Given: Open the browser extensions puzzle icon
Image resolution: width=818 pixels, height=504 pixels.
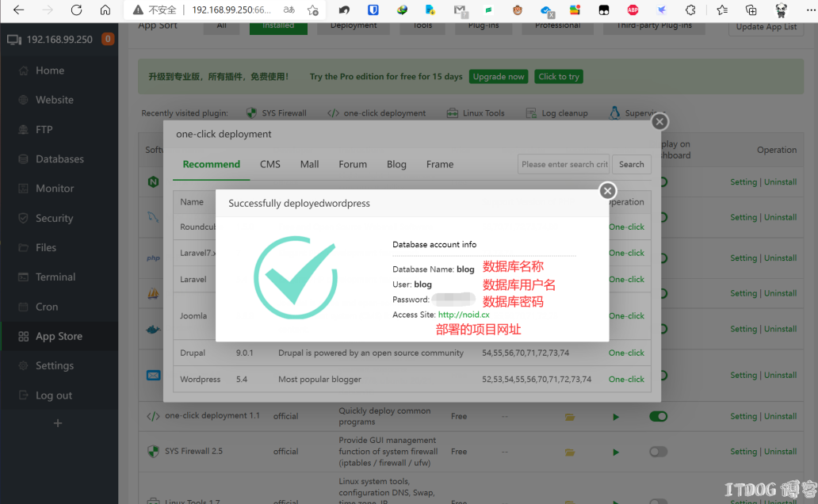Looking at the screenshot, I should [690, 10].
